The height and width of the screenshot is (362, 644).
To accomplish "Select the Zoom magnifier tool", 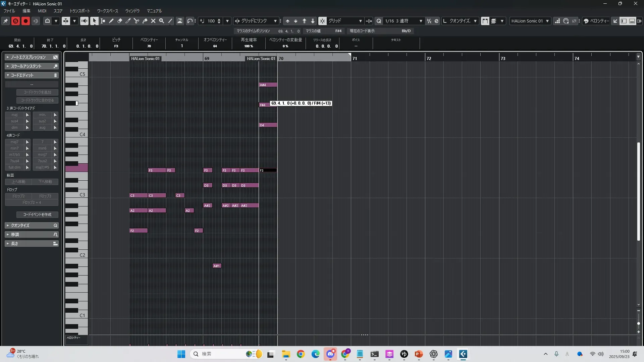I will click(x=162, y=21).
